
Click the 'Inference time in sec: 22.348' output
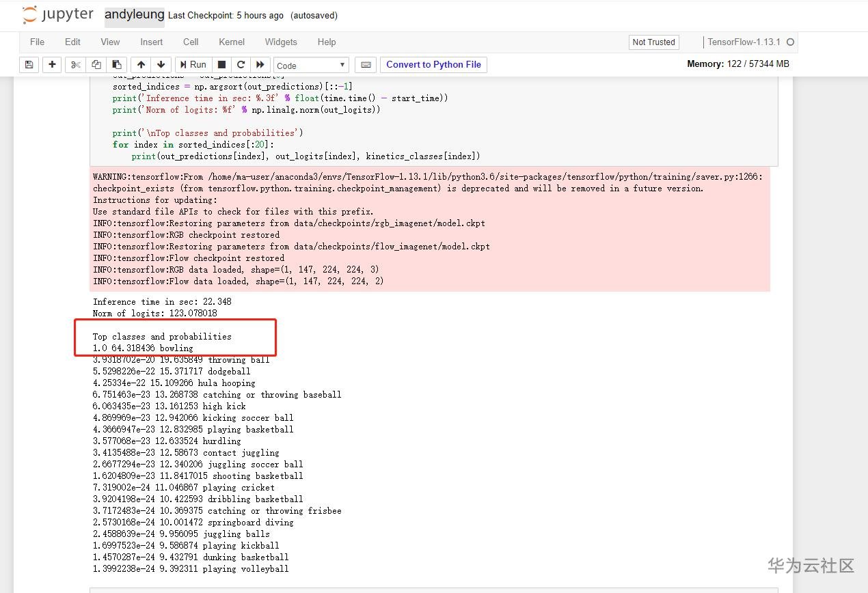[162, 302]
